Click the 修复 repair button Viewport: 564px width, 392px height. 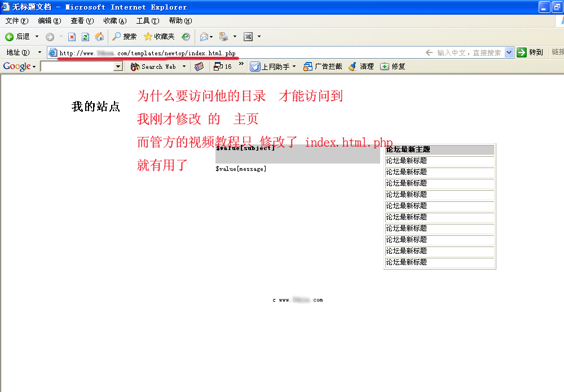393,67
